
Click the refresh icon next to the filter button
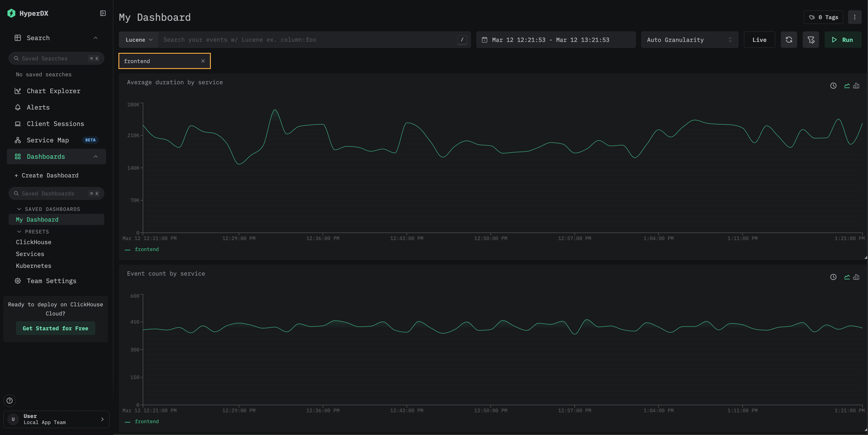789,39
